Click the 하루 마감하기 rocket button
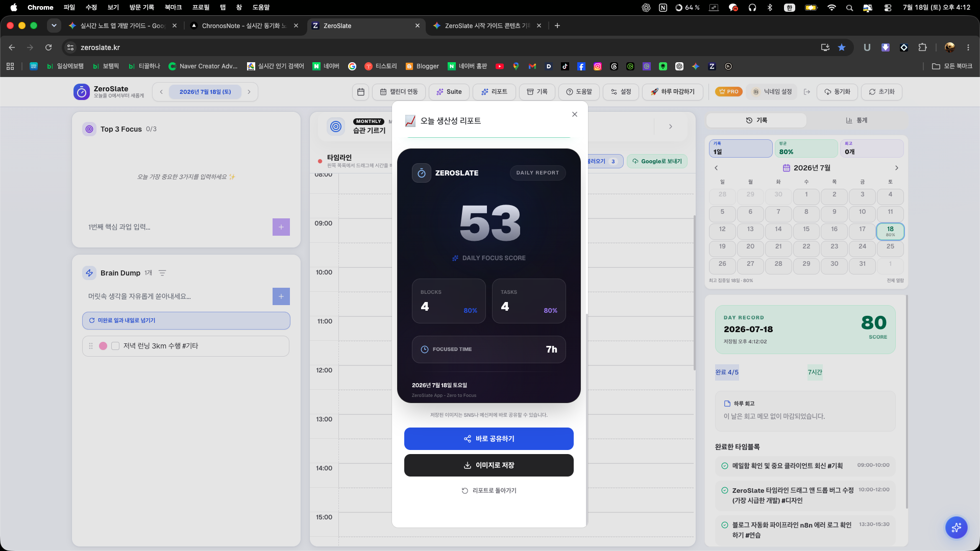Image resolution: width=980 pixels, height=551 pixels. (673, 92)
